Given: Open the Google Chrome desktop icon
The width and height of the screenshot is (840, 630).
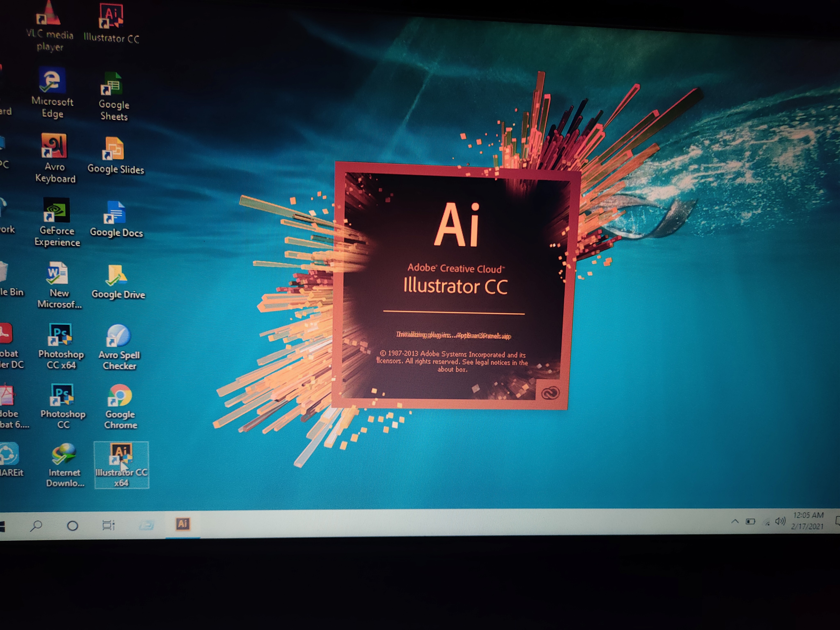Looking at the screenshot, I should coord(120,407).
